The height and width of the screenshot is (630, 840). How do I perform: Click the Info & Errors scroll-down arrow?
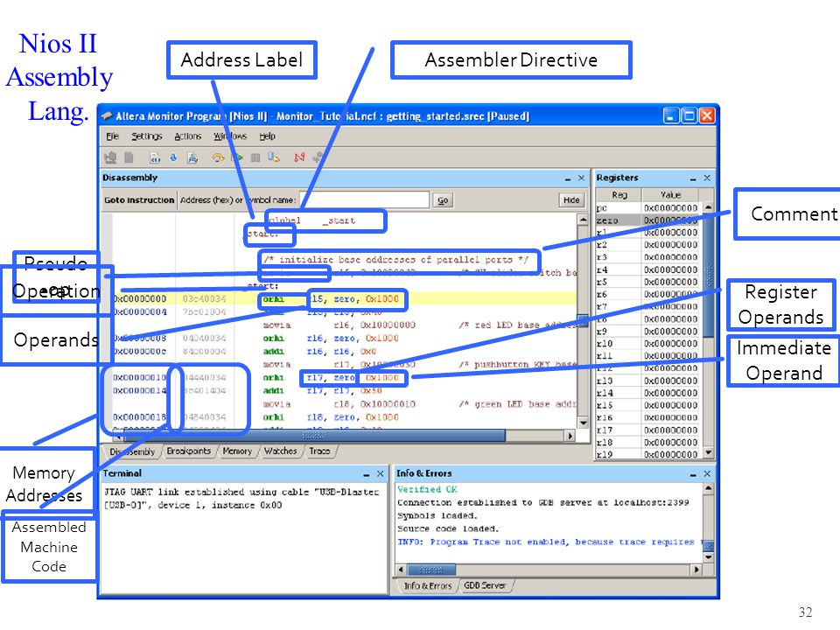(708, 557)
